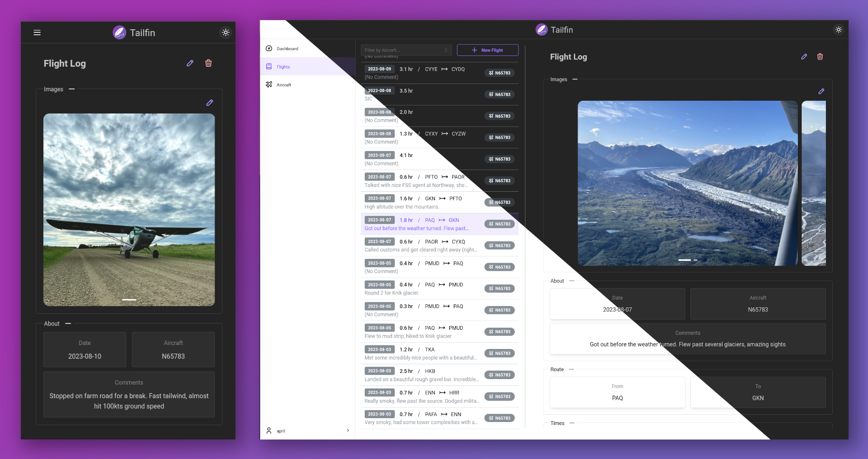Click the glacier photo carousel indicator
The image size is (868, 459).
pos(684,260)
